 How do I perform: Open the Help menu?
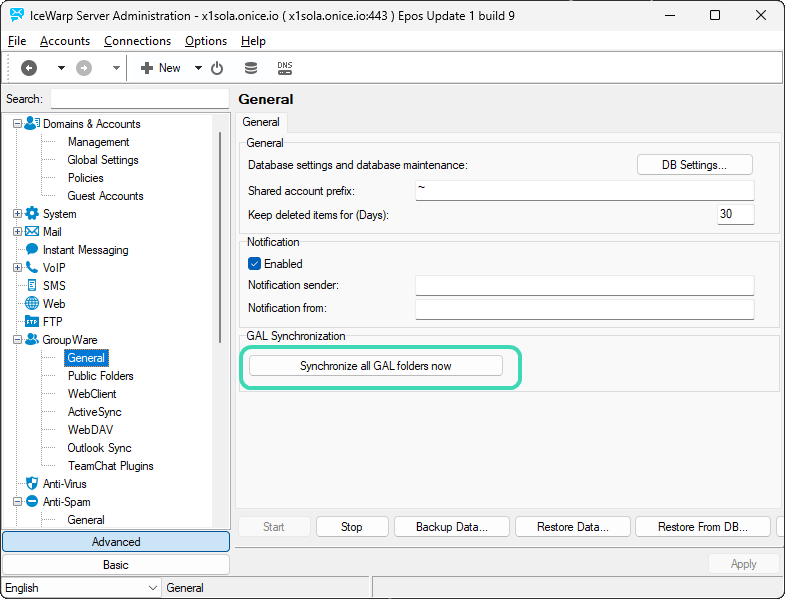pos(253,41)
